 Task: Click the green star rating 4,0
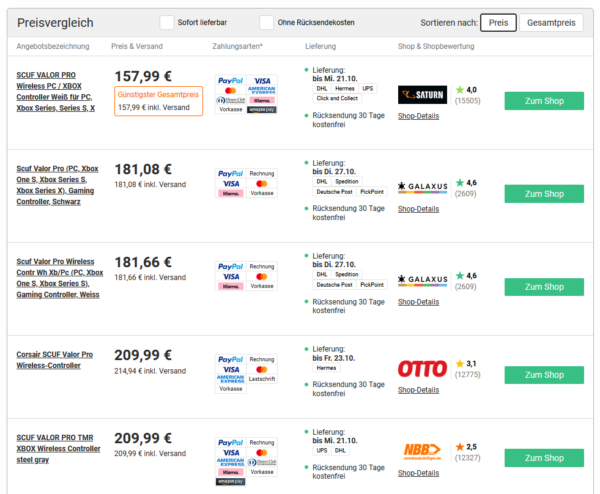466,90
